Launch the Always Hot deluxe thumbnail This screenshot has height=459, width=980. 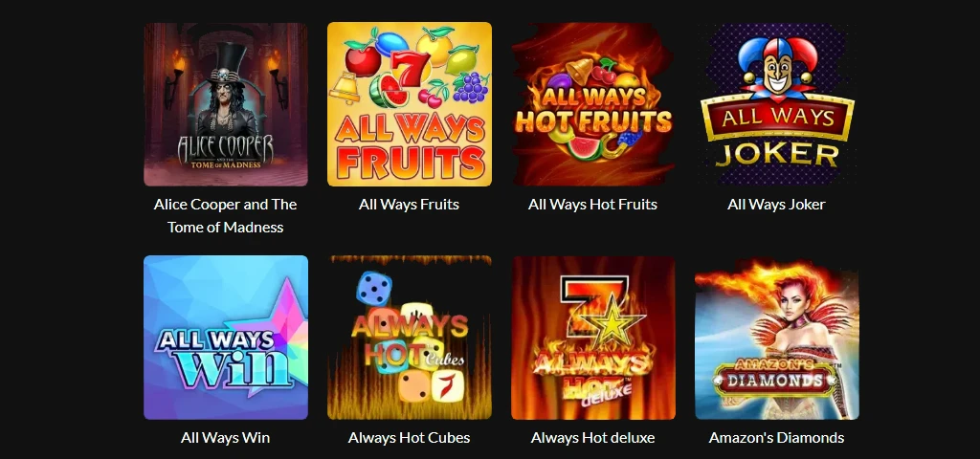[x=593, y=338]
